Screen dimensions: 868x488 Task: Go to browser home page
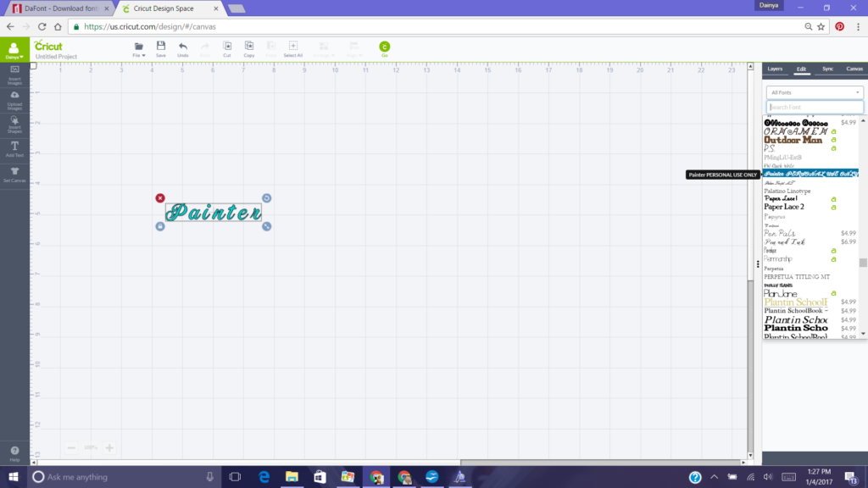58,26
